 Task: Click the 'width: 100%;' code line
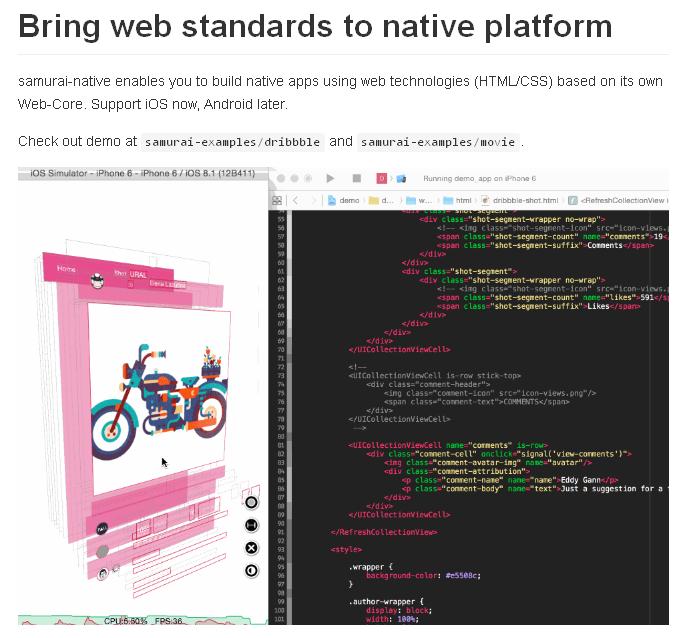(392, 619)
